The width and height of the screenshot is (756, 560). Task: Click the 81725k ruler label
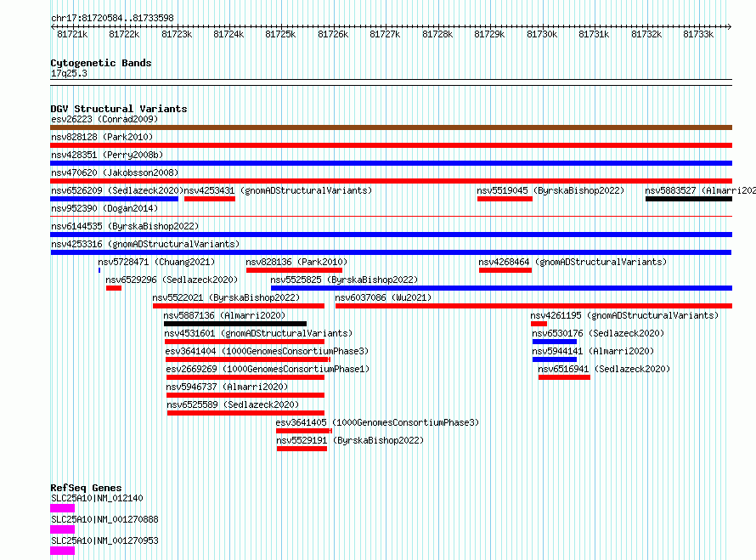tap(280, 34)
